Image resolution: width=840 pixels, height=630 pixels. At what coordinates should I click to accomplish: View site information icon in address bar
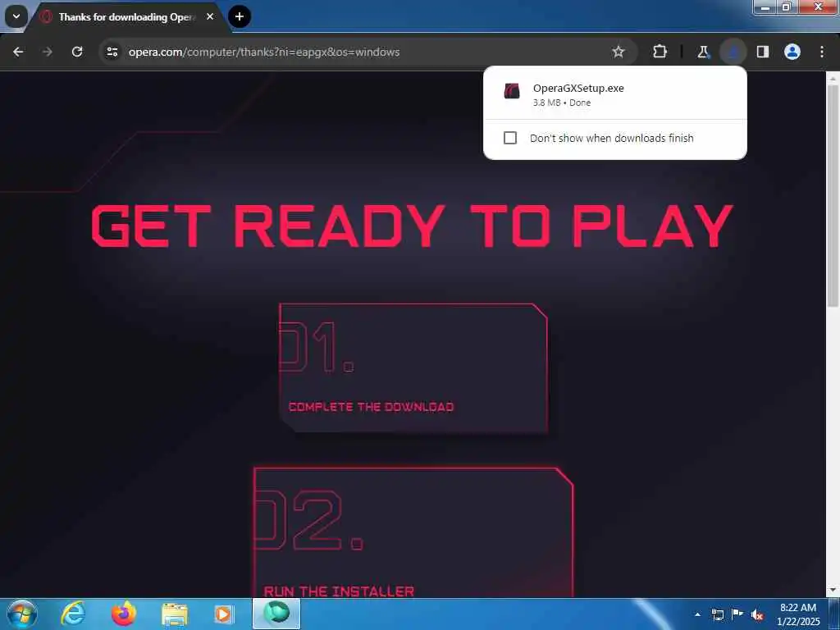(112, 52)
